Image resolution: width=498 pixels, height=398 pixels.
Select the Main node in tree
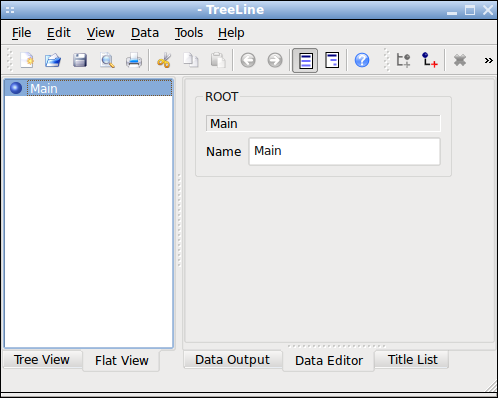[x=89, y=88]
